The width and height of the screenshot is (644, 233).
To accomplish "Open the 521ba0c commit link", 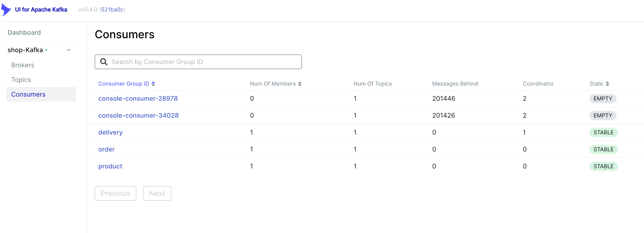I will tap(112, 10).
